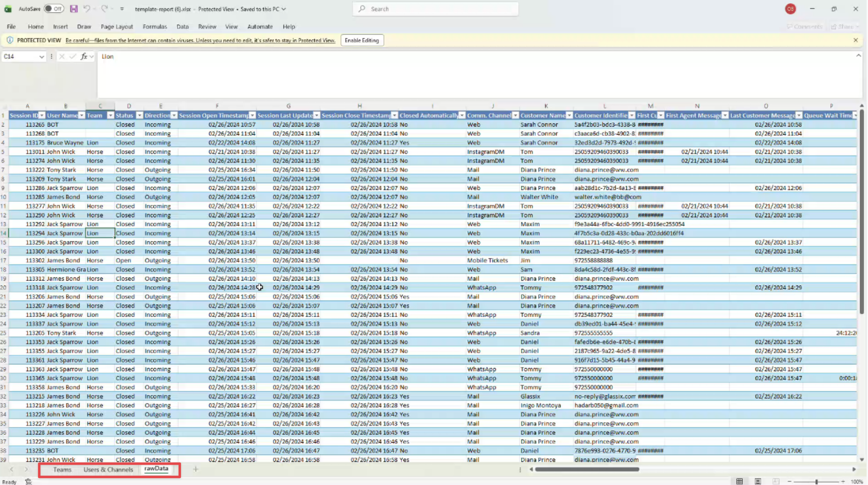Expand the Name Box dropdown arrow
868x485 pixels.
(x=41, y=57)
